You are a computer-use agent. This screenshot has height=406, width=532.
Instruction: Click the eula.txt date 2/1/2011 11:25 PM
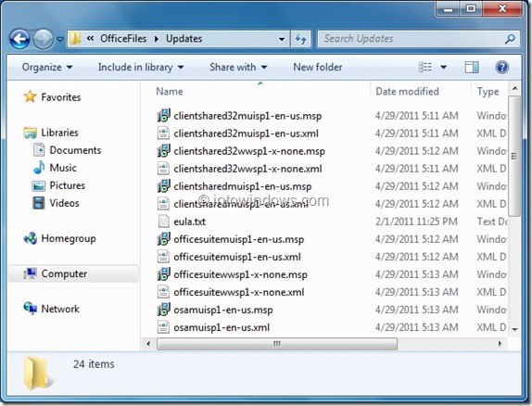tap(416, 222)
